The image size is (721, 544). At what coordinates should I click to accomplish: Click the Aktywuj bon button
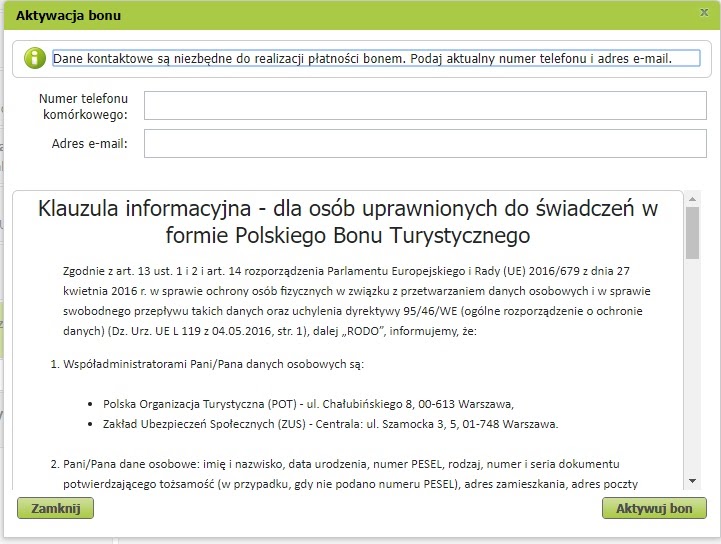click(654, 508)
